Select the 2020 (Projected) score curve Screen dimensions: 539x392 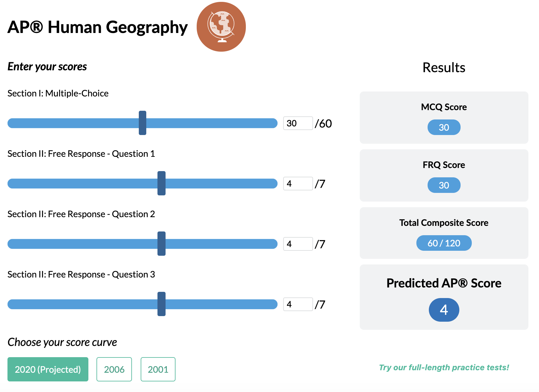(48, 369)
